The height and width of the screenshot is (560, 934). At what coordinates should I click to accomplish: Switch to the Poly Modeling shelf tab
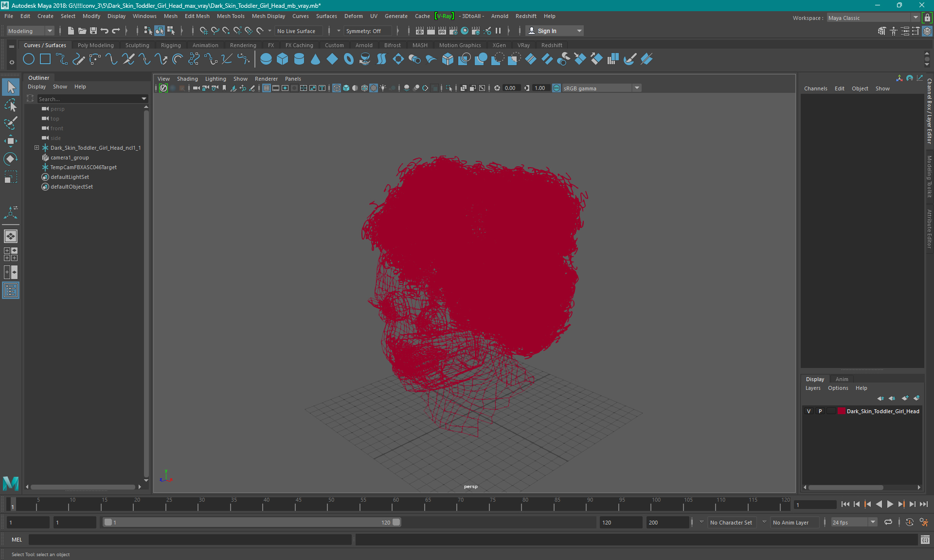[x=96, y=45]
